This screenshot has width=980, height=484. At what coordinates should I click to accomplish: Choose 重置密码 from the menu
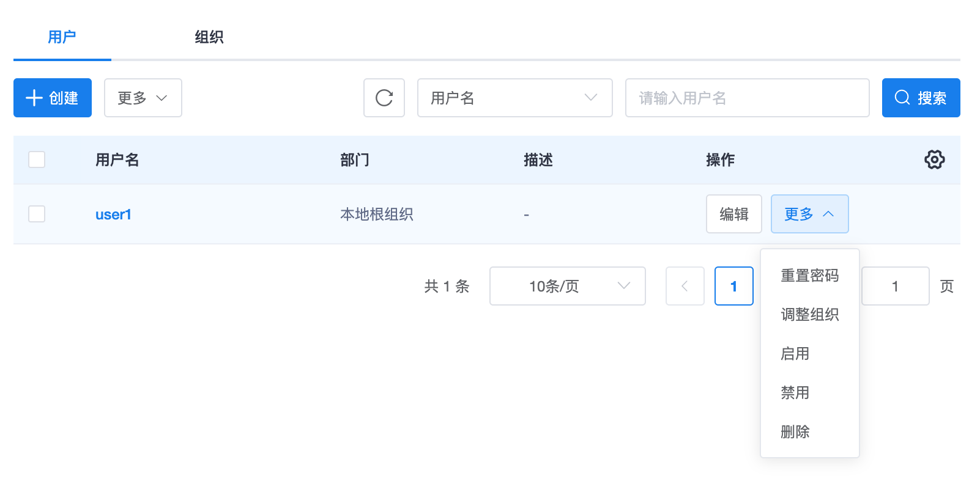point(810,276)
